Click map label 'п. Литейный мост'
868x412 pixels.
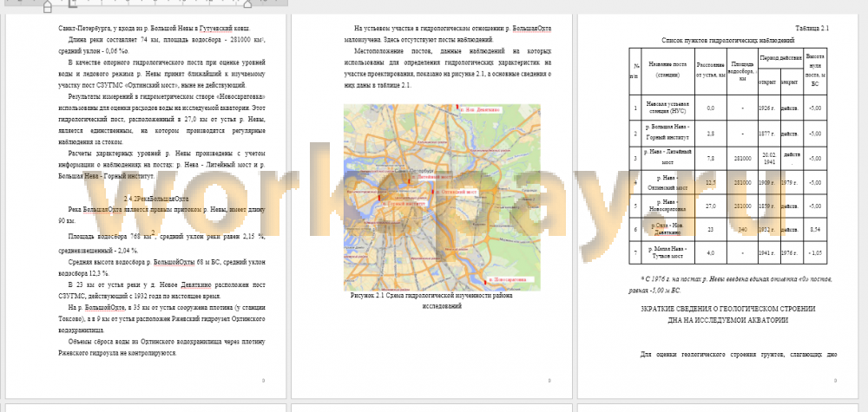click(430, 176)
